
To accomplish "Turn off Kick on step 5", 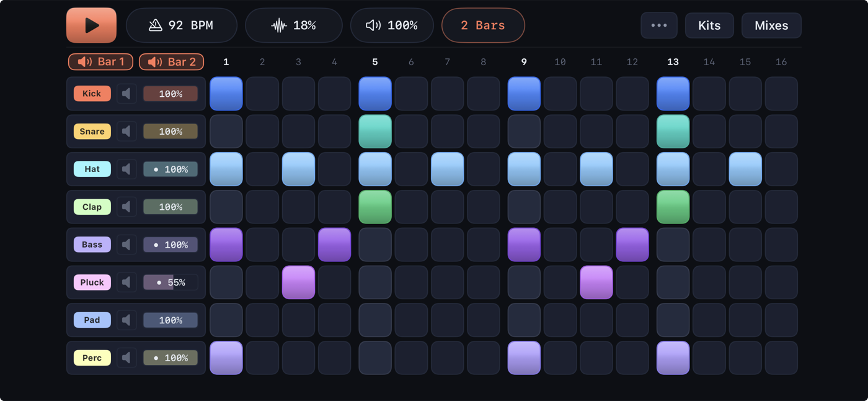I will (375, 94).
